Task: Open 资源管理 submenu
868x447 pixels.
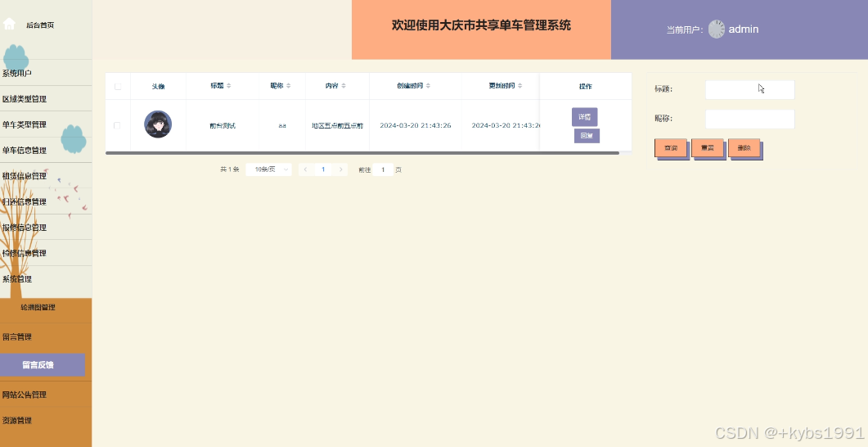Action: [x=46, y=421]
